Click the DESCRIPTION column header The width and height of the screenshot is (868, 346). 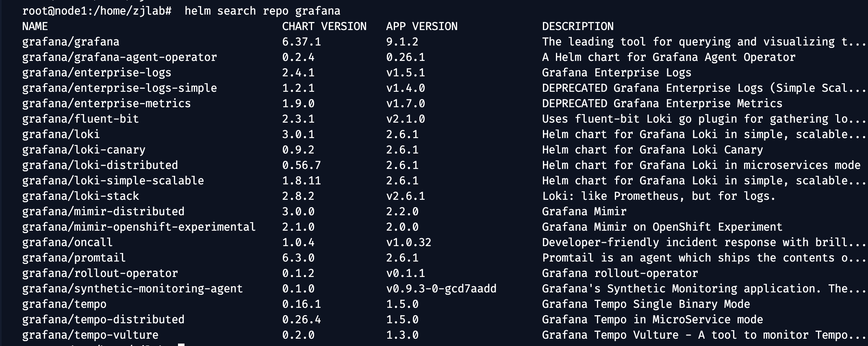tap(577, 26)
